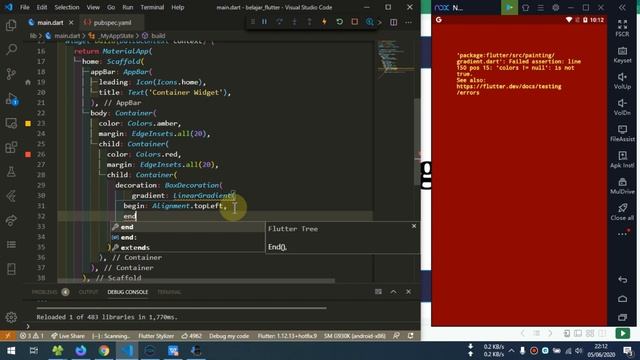Open editor More Actions ellipsis
Viewport: 640px width, 360px height.
[409, 22]
